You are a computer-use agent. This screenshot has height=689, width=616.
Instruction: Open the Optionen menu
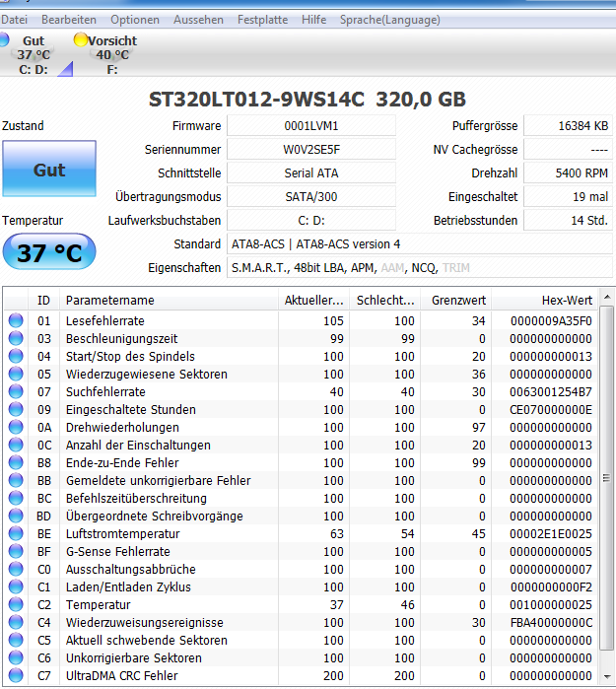[x=135, y=20]
